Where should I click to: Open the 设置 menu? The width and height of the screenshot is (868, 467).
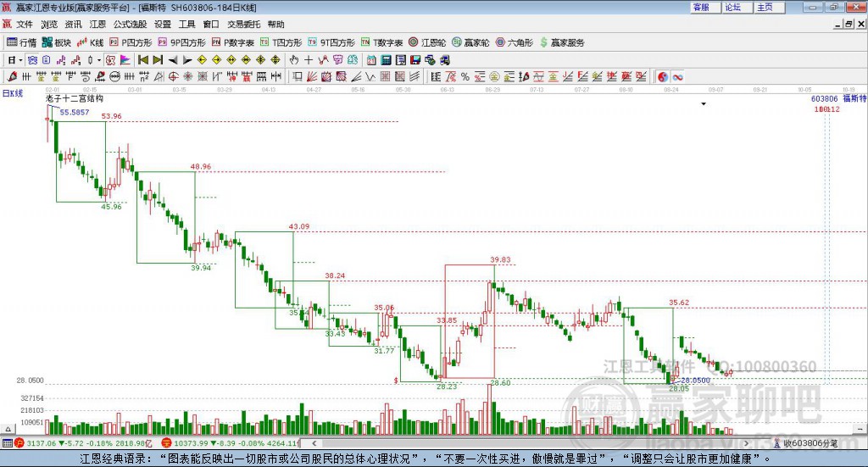(163, 25)
